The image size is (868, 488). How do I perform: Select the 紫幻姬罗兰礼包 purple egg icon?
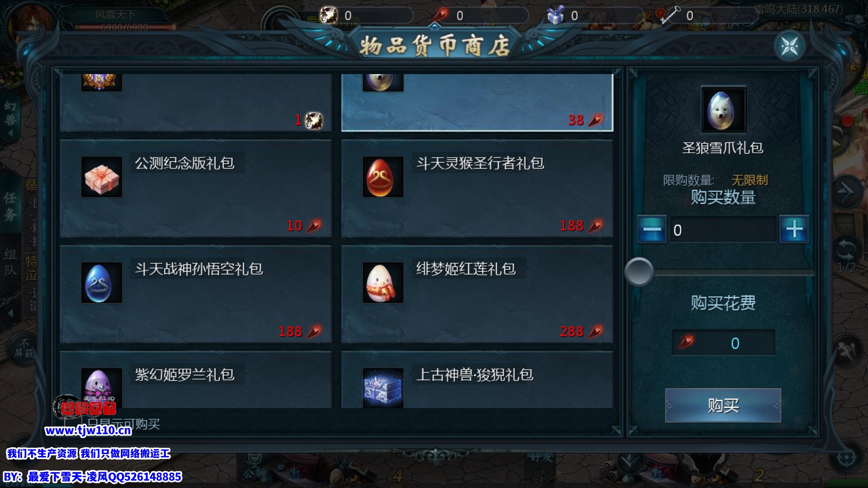pyautogui.click(x=102, y=388)
